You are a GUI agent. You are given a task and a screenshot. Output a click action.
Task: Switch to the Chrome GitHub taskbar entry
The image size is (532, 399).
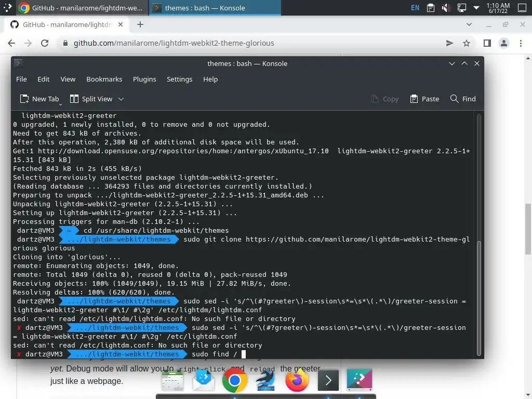click(82, 8)
